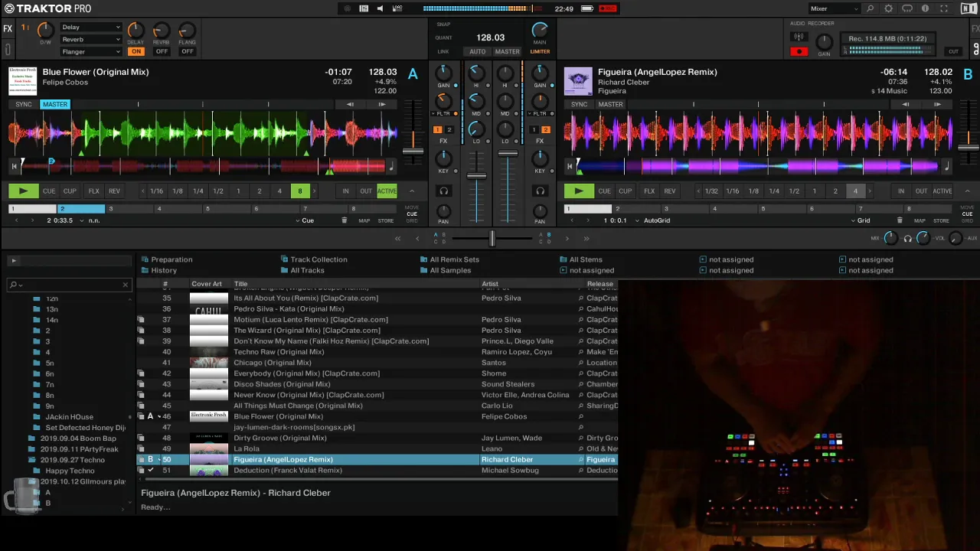The image size is (980, 551).
Task: Open the Flanger effect dropdown
Action: point(90,51)
